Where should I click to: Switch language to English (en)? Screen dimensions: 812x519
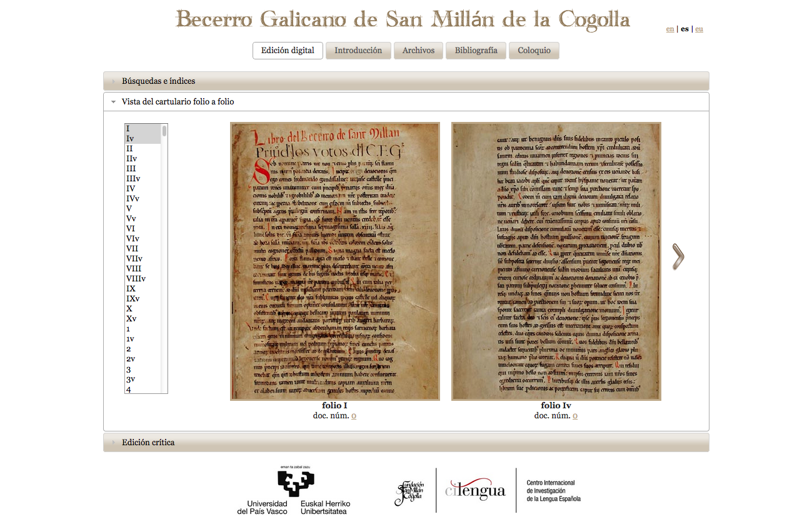(x=670, y=29)
